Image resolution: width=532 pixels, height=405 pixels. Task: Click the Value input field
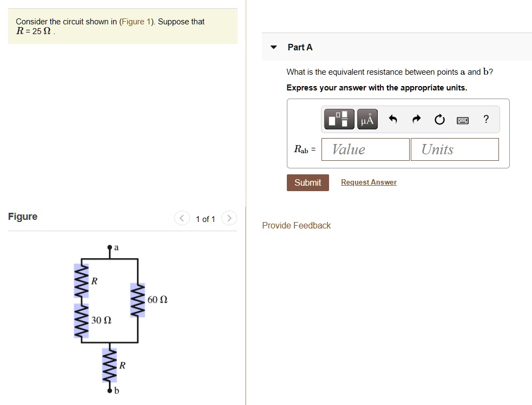[365, 149]
